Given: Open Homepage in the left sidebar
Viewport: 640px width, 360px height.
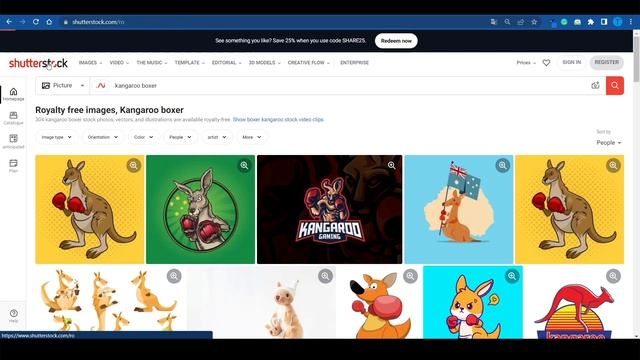Looking at the screenshot, I should 13,94.
